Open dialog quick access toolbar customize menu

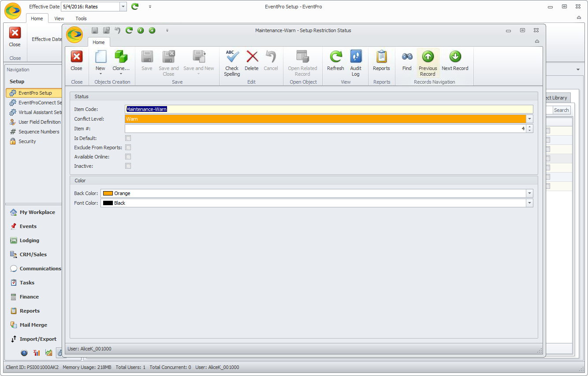point(167,30)
